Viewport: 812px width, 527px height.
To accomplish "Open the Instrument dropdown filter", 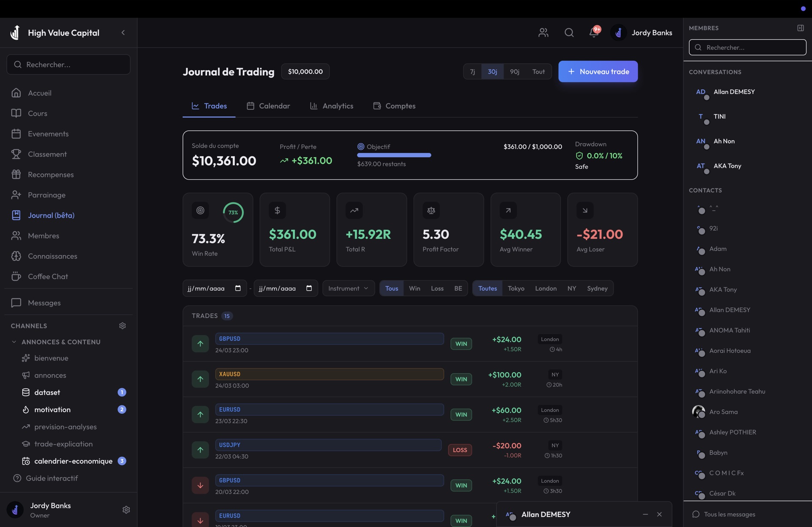I will 348,288.
